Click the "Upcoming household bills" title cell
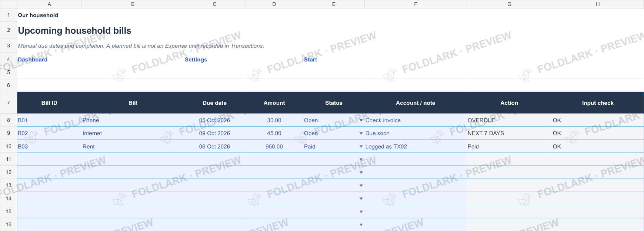Image resolution: width=644 pixels, height=231 pixels. click(x=74, y=30)
